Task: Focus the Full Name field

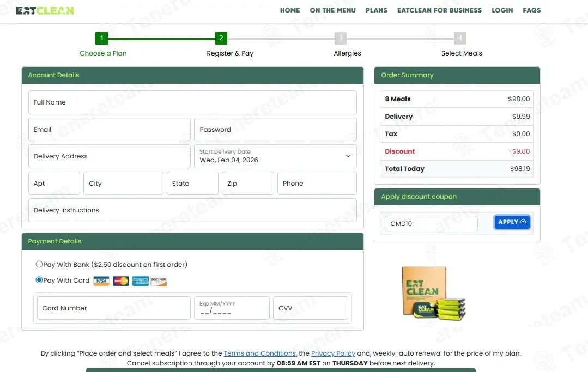Action: point(192,102)
